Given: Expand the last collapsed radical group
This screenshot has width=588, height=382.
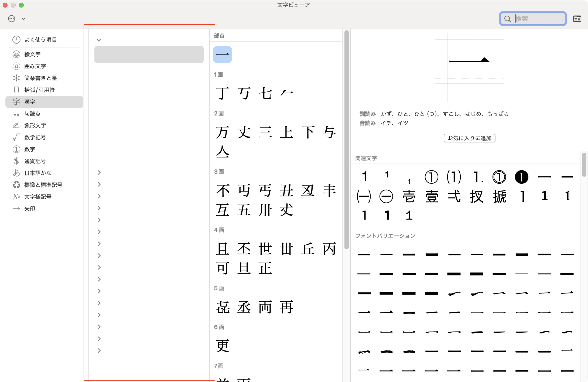Looking at the screenshot, I should [x=99, y=350].
